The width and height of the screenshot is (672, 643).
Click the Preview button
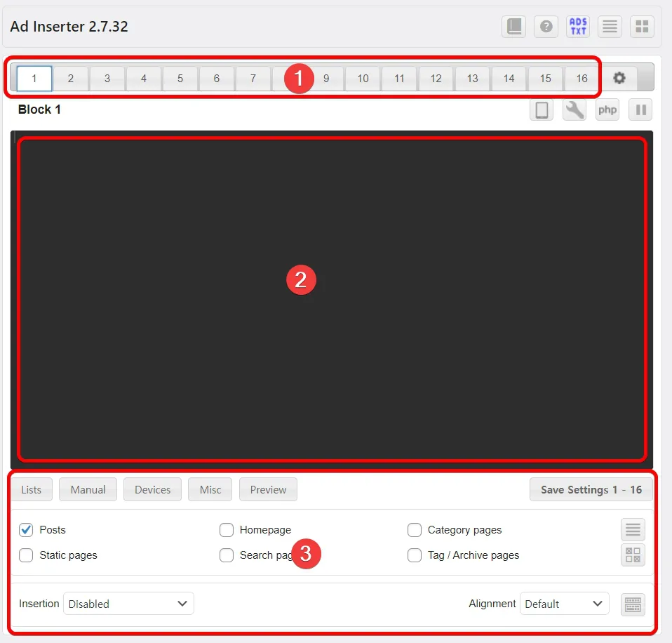pos(268,489)
